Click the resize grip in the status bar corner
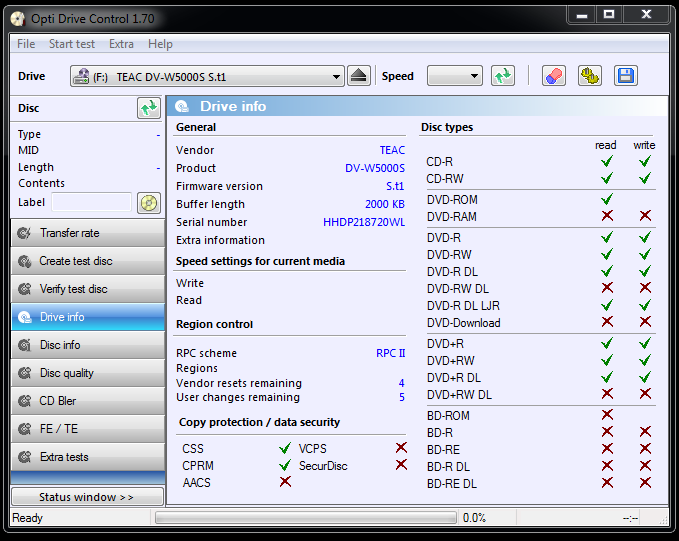The height and width of the screenshot is (541, 679). (663, 519)
